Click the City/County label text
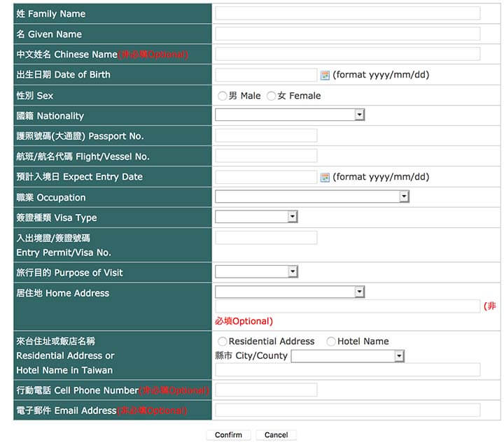The image size is (504, 442). pos(251,355)
